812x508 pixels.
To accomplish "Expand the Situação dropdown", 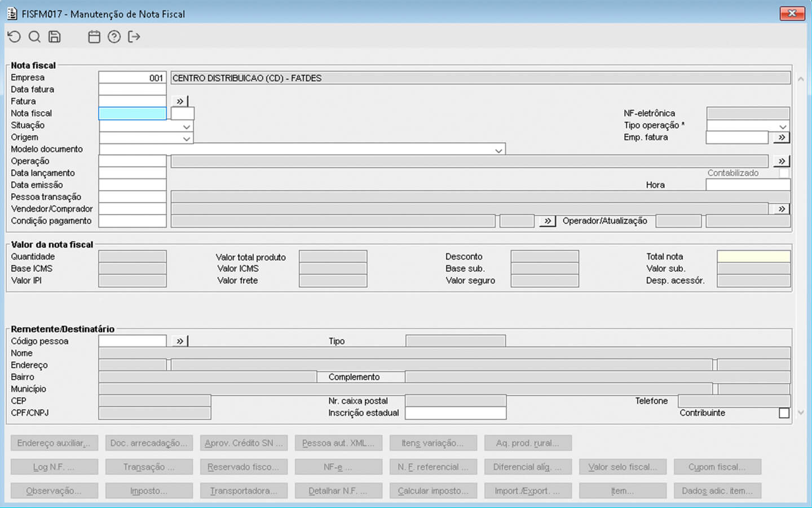I will point(186,126).
